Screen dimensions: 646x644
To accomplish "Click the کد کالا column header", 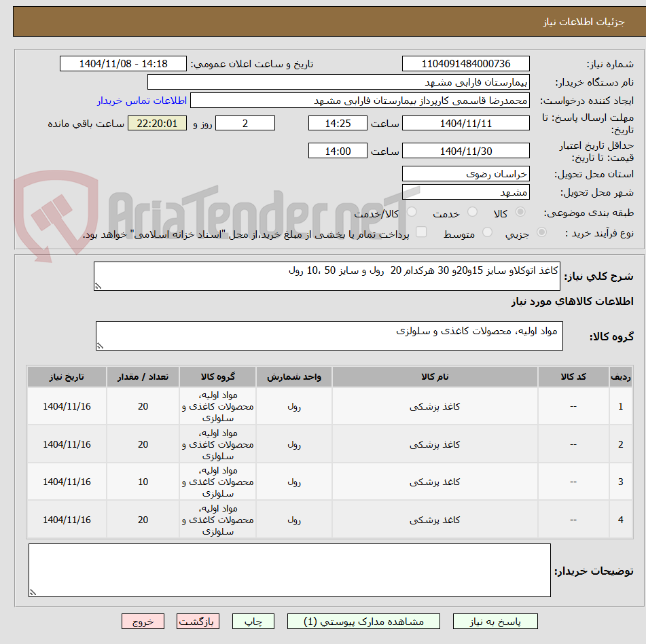I will coord(573,376).
